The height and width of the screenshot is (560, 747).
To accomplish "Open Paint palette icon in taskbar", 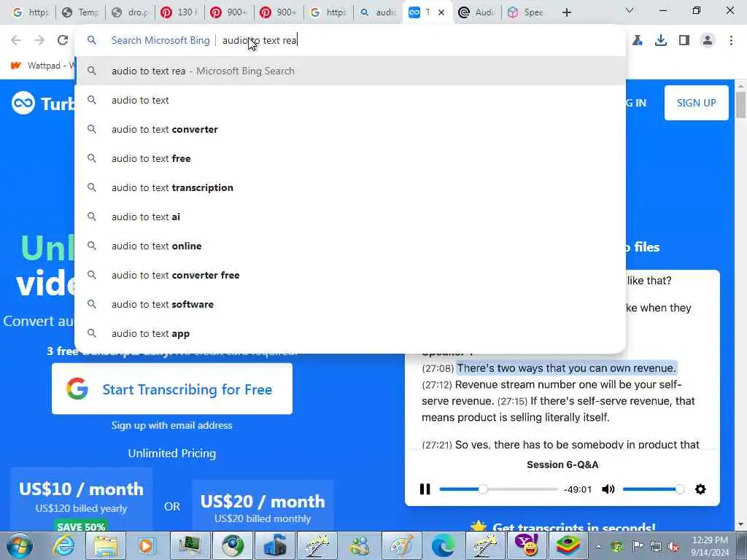I will pos(401,545).
